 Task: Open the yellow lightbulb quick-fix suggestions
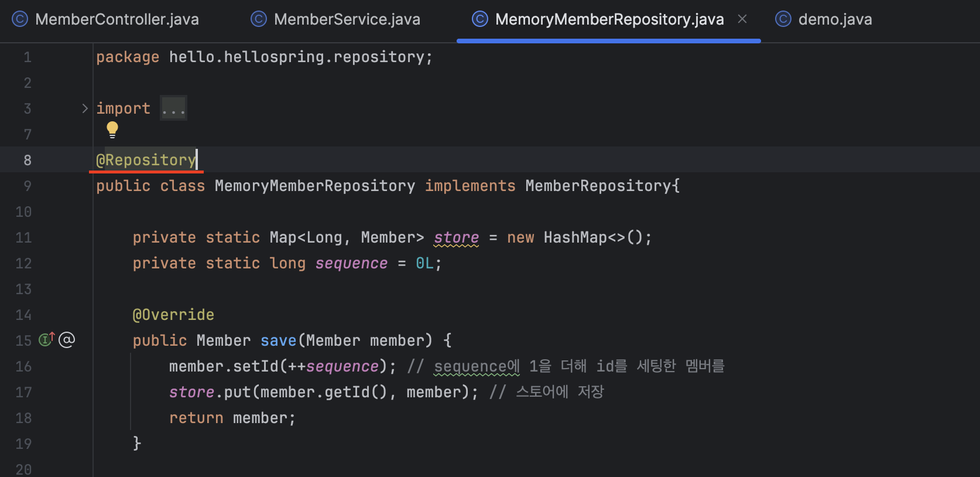[112, 130]
